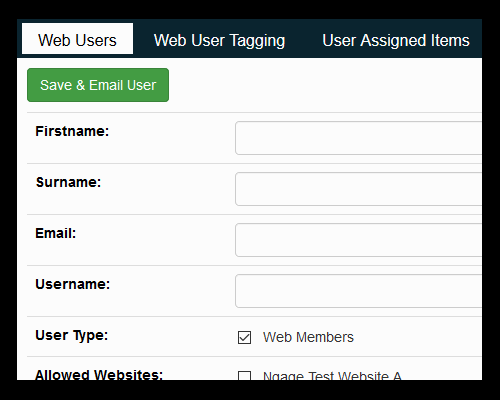Enable the Ngage Test Website A checkbox
Screen dimensions: 500x400
click(x=244, y=376)
